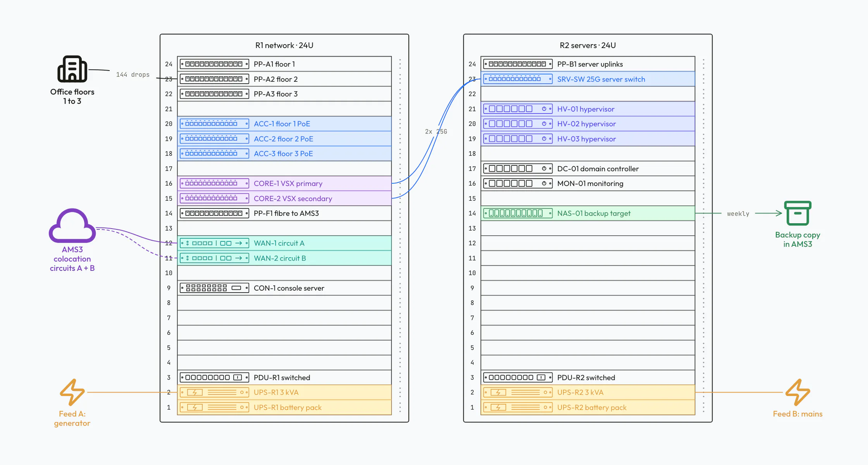Image resolution: width=868 pixels, height=465 pixels.
Task: Select the Backup copy archive box icon
Action: pyautogui.click(x=797, y=213)
